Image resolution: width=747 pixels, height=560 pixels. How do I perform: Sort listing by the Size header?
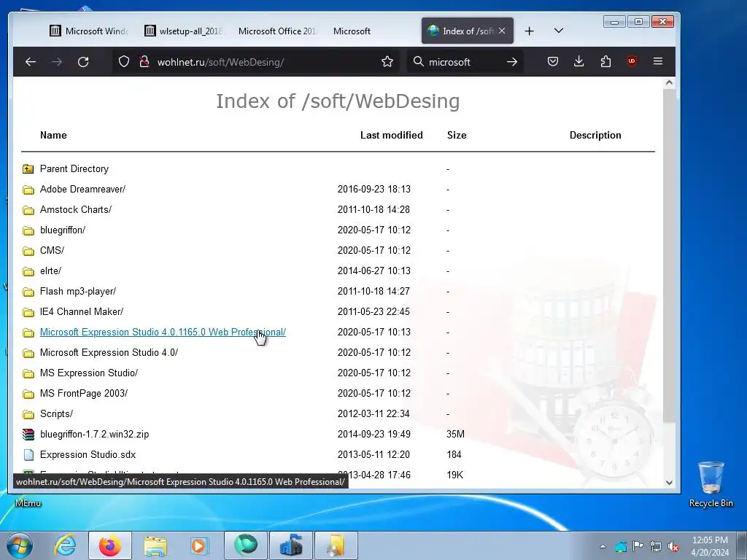point(457,135)
